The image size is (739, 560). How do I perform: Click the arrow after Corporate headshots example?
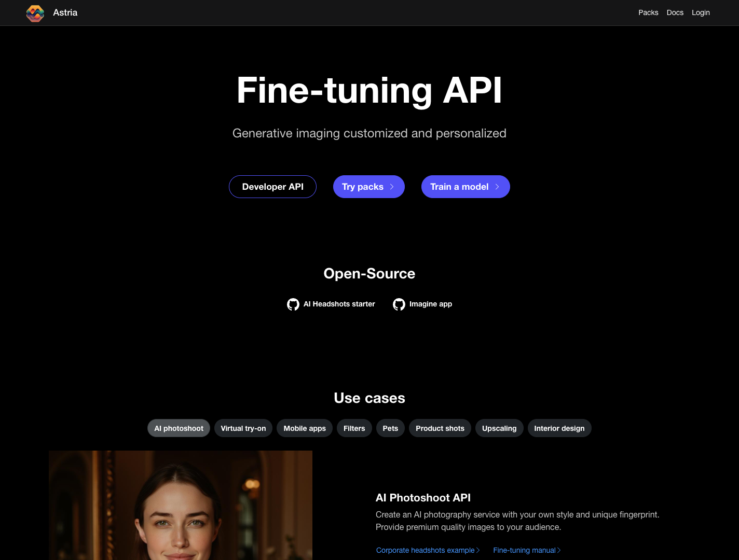(x=478, y=550)
